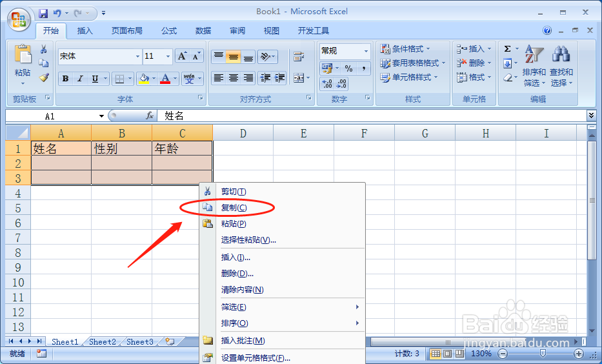Increase indent in alignment group
The width and height of the screenshot is (602, 364).
(x=279, y=78)
